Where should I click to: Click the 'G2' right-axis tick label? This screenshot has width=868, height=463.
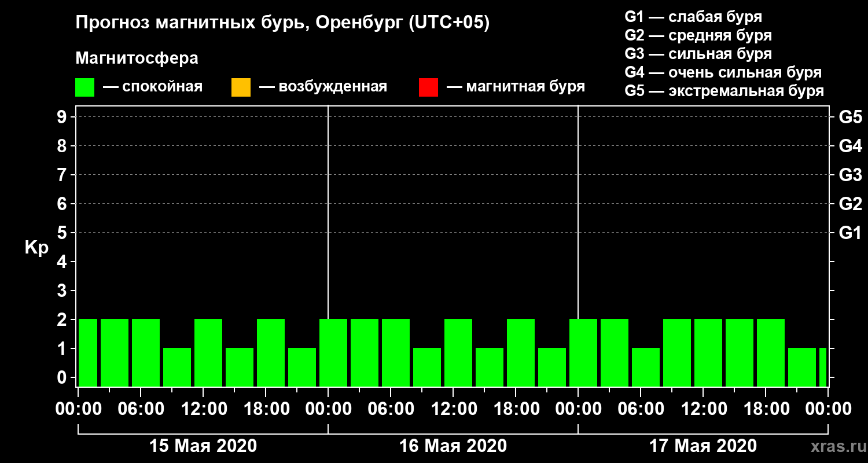pyautogui.click(x=851, y=204)
